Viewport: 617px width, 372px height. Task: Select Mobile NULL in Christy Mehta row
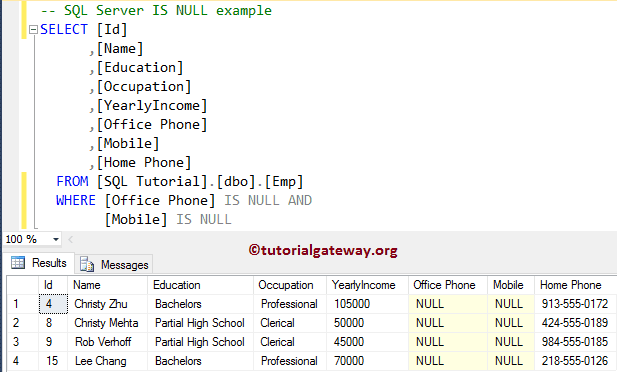tap(511, 323)
